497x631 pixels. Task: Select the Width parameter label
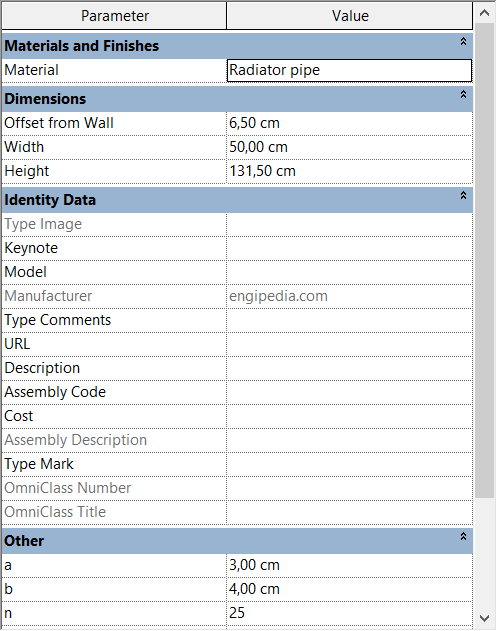click(x=24, y=147)
